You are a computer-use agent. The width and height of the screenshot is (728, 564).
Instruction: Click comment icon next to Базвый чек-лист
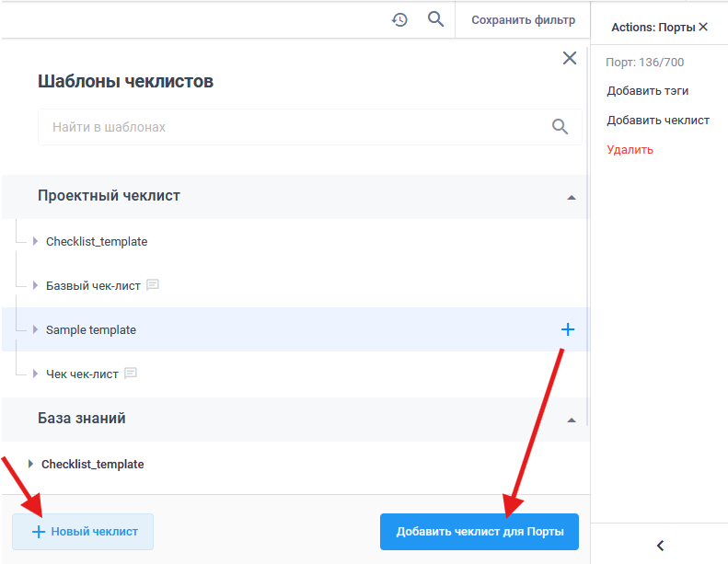pyautogui.click(x=153, y=285)
